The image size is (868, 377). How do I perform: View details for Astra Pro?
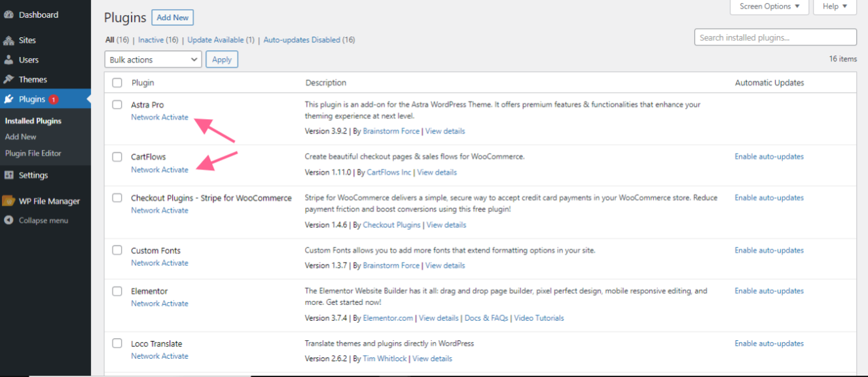(445, 131)
